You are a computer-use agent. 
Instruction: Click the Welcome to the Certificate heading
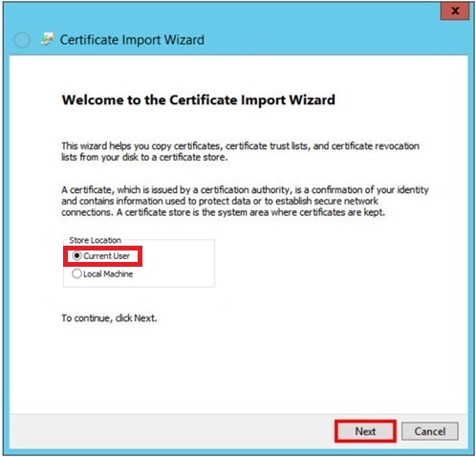(199, 99)
